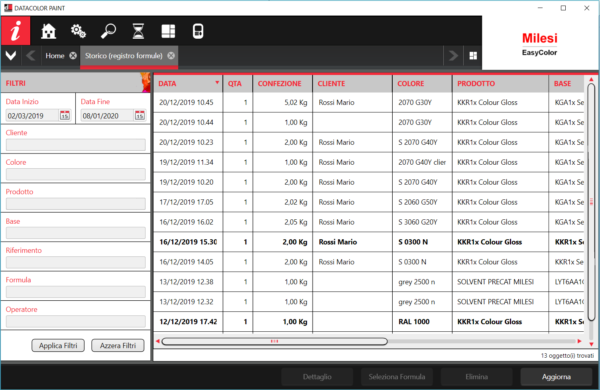Select row dated 13/12/2019 12.32
This screenshot has width=600, height=390.
coord(369,302)
